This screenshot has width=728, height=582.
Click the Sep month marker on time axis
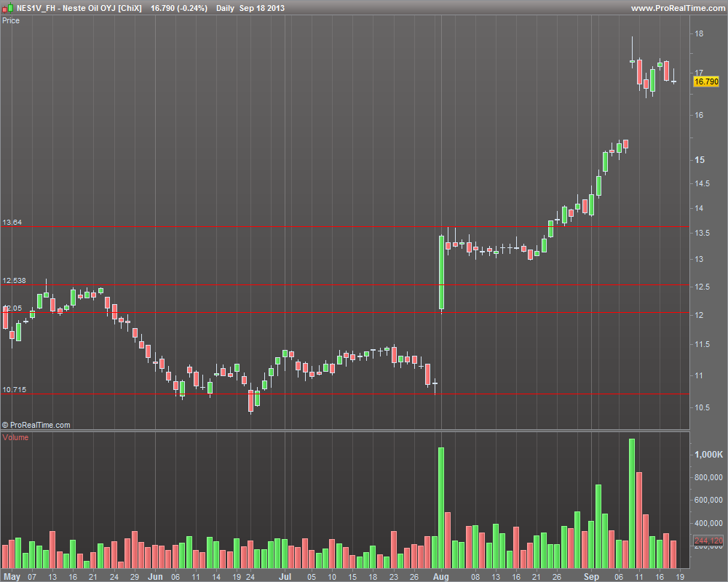(x=591, y=576)
